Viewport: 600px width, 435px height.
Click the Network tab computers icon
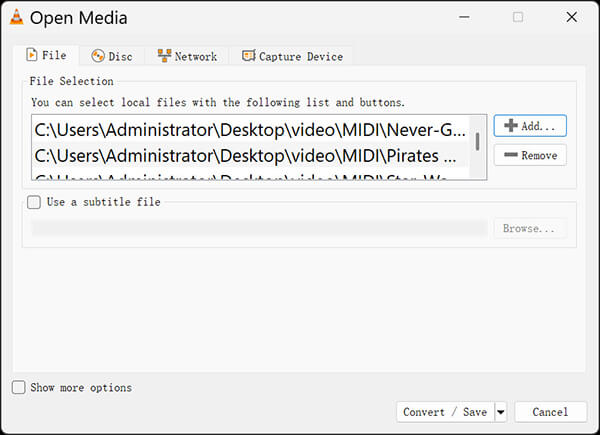pyautogui.click(x=164, y=56)
